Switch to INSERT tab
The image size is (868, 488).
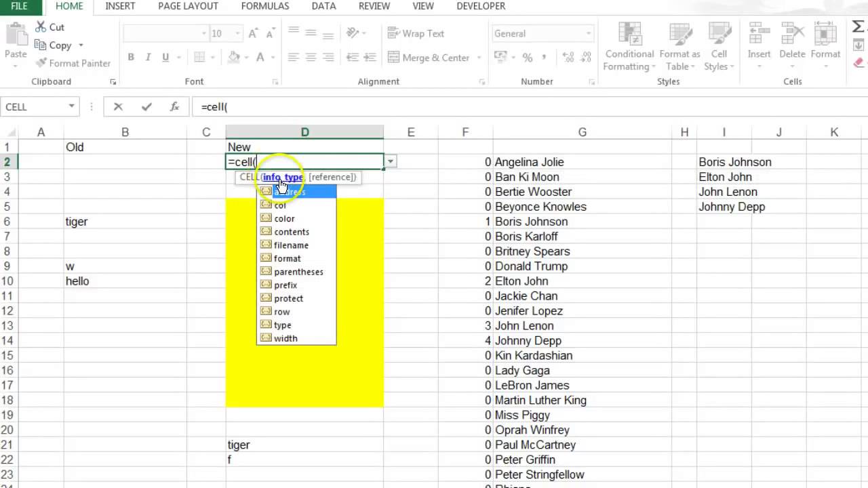coord(120,6)
